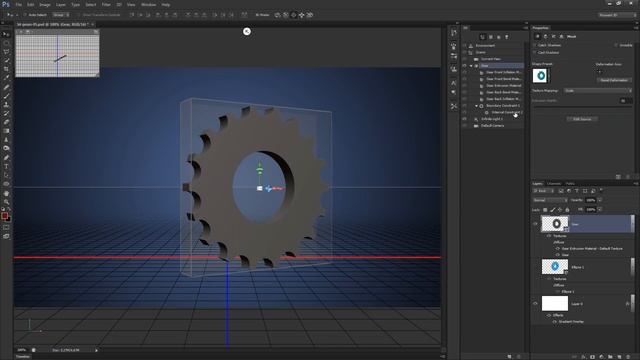
Task: Select the Zoom tool
Action: coord(6,202)
